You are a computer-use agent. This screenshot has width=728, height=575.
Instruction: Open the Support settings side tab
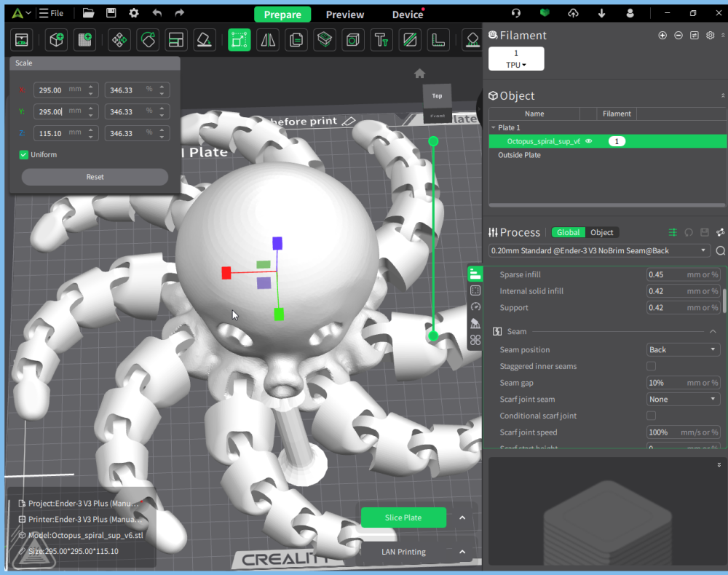click(475, 323)
